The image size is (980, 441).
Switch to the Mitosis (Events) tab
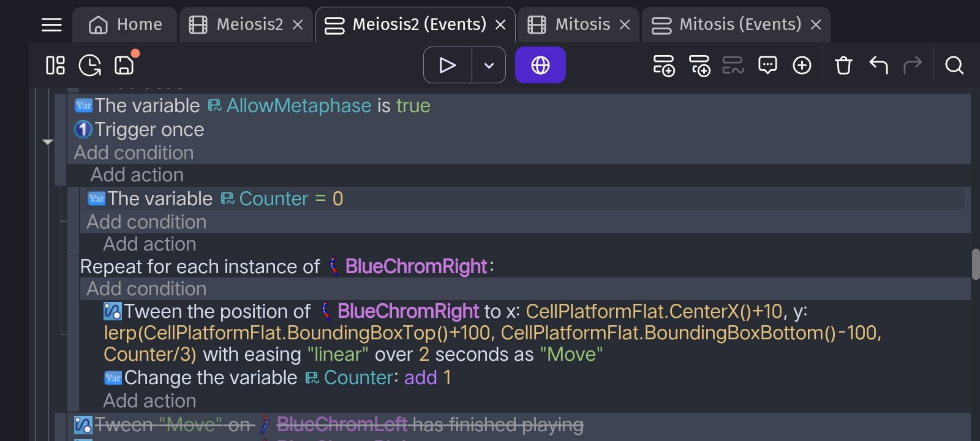pyautogui.click(x=736, y=24)
